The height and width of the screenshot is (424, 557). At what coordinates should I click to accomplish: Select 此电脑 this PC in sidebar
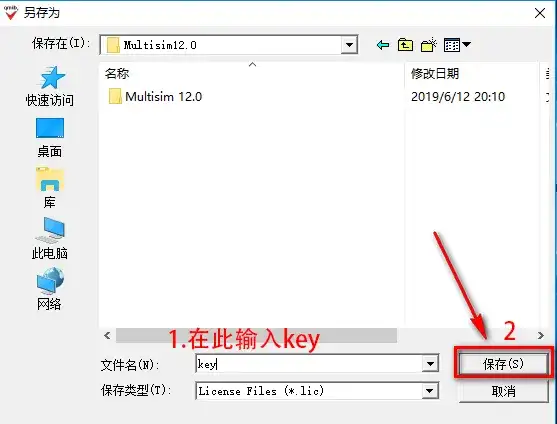point(50,238)
